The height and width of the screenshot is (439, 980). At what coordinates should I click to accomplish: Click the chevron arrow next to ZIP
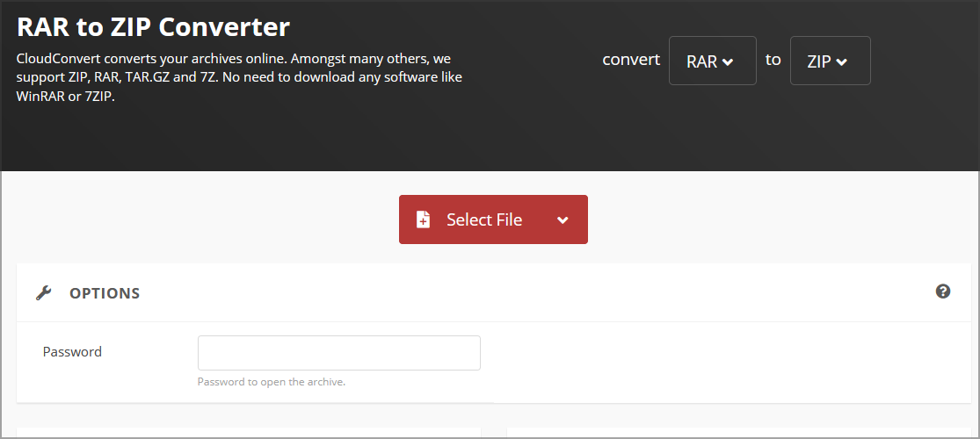842,62
